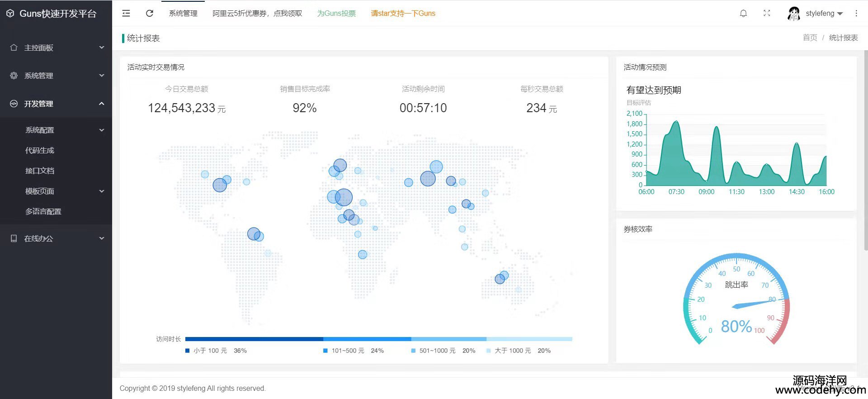
Task: Click the 92% completion rate value
Action: tap(305, 108)
